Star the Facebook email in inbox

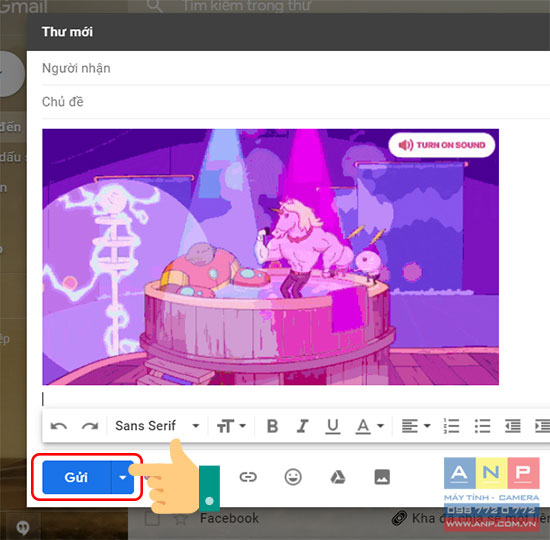coord(180,519)
